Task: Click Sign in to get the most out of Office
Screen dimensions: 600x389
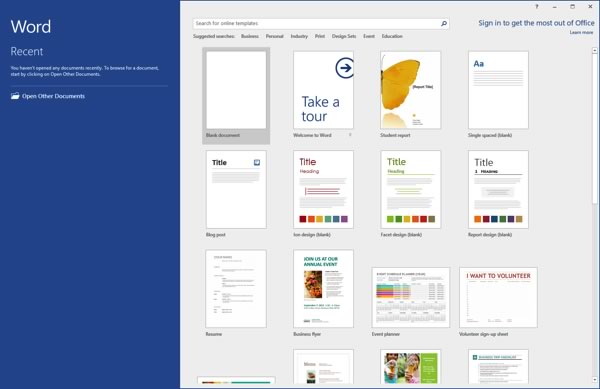Action: click(x=536, y=23)
